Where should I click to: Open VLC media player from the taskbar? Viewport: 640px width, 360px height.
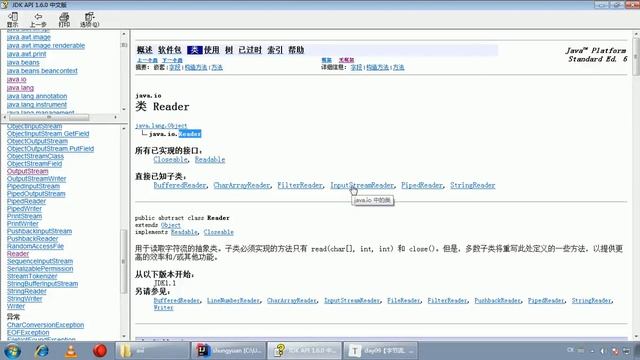[71, 351]
